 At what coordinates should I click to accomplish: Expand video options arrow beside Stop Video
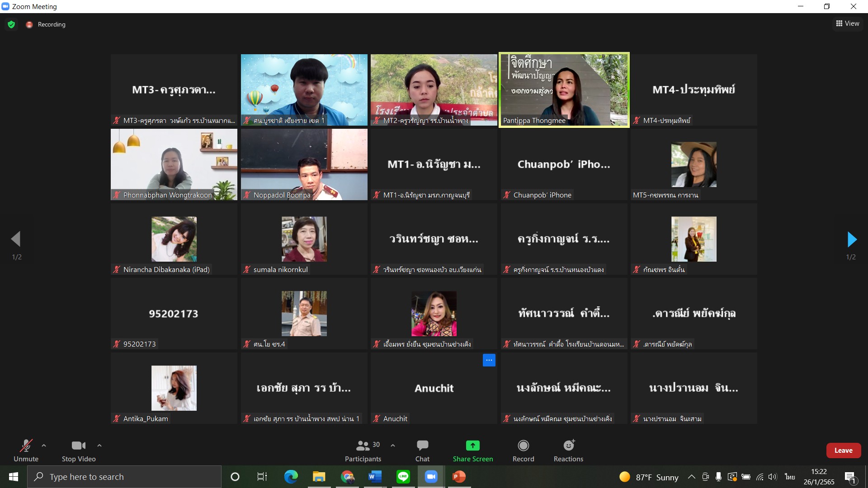pos(99,446)
